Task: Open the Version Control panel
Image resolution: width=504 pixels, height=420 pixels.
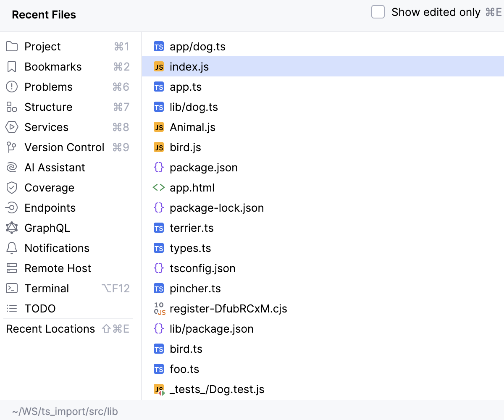Action: [64, 147]
